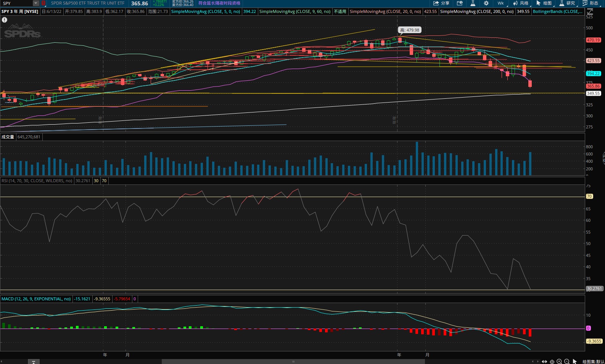Click the 394.22 cyan price axis label
This screenshot has width=605, height=364.
[593, 74]
